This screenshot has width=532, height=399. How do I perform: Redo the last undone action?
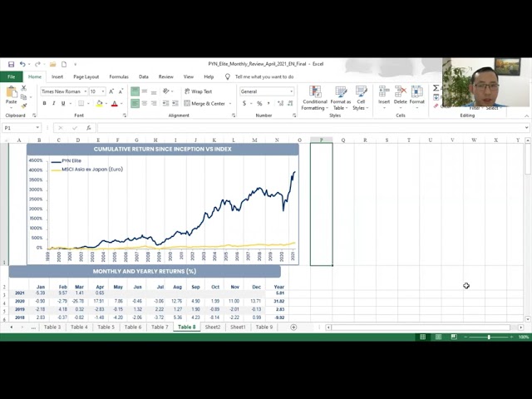coord(37,64)
